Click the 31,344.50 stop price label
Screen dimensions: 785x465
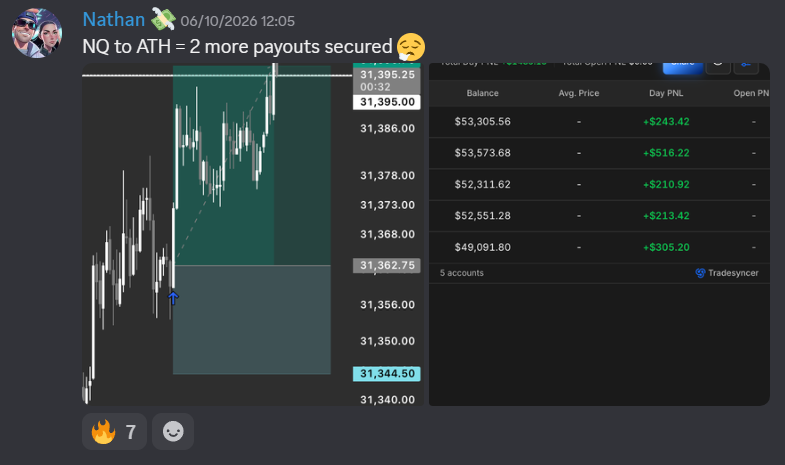pos(387,374)
